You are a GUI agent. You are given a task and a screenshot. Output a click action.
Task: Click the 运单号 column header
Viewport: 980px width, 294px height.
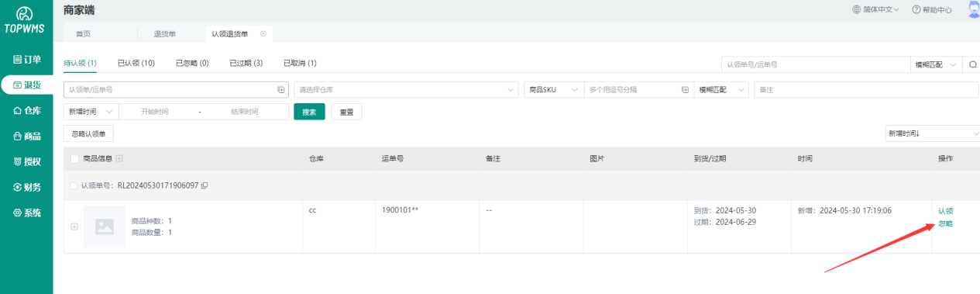click(x=393, y=158)
